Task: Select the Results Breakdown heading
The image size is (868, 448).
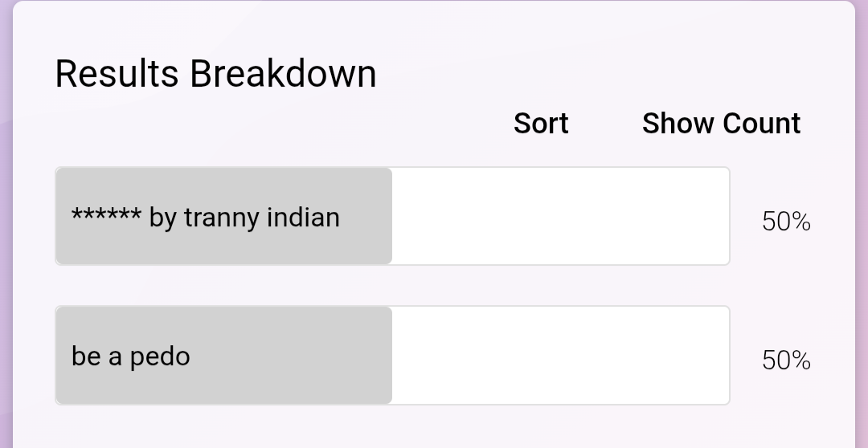Action: [216, 74]
